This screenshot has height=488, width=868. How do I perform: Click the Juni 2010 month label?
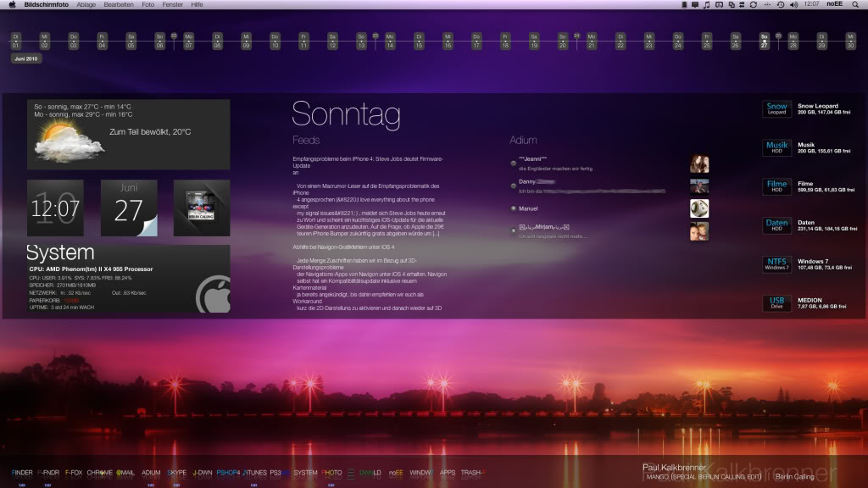pyautogui.click(x=26, y=58)
